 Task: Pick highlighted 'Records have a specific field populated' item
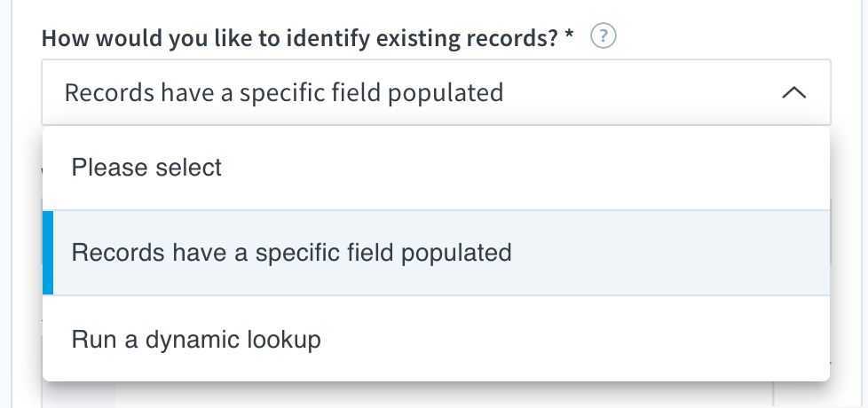(x=436, y=253)
